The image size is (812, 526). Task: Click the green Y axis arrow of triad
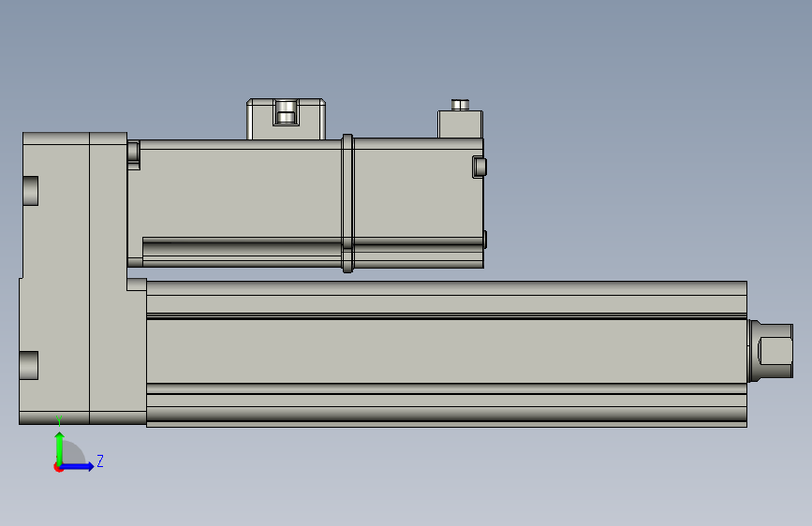coord(60,447)
